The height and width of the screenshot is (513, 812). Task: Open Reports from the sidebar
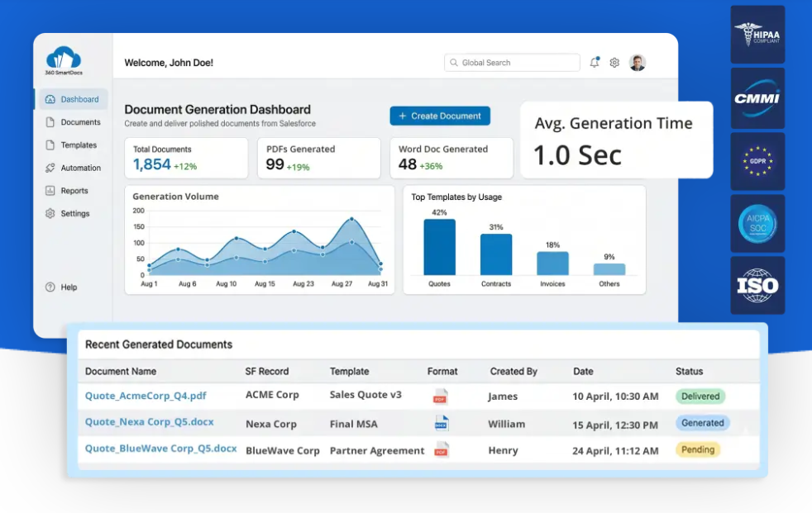pos(66,190)
